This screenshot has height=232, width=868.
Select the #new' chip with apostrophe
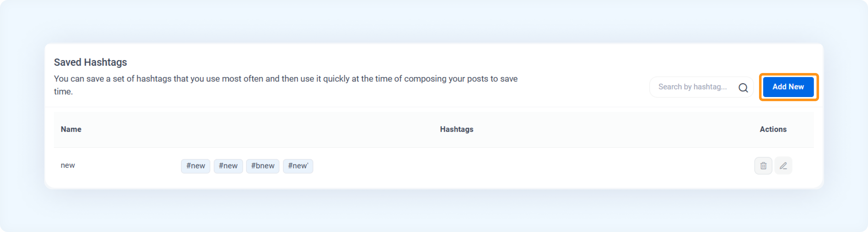298,166
